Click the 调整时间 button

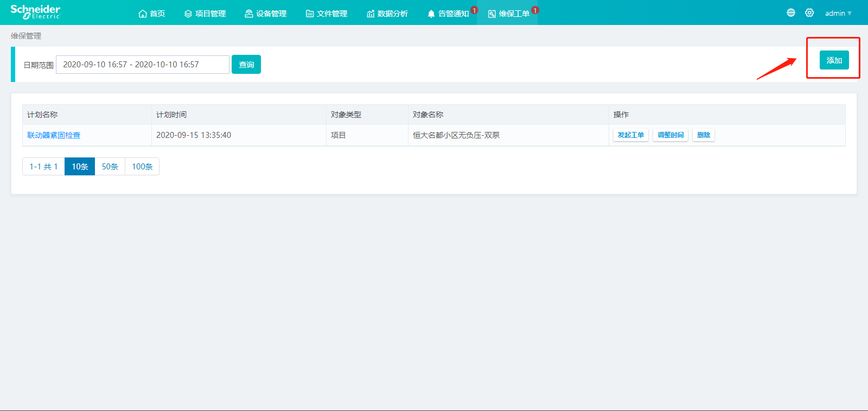(671, 135)
